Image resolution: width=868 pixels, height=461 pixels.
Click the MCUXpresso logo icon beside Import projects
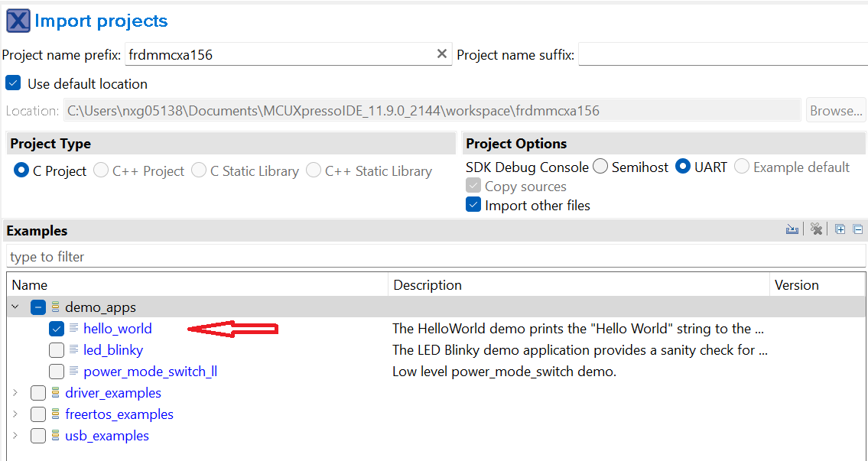[x=18, y=21]
